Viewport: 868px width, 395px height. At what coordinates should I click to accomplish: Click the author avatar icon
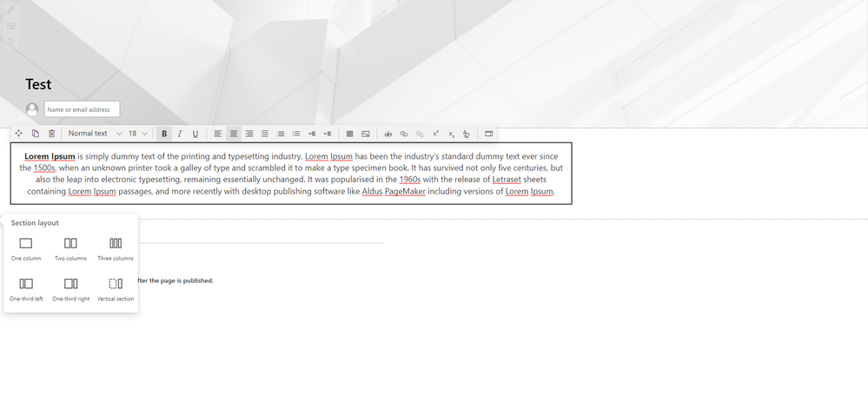click(32, 109)
